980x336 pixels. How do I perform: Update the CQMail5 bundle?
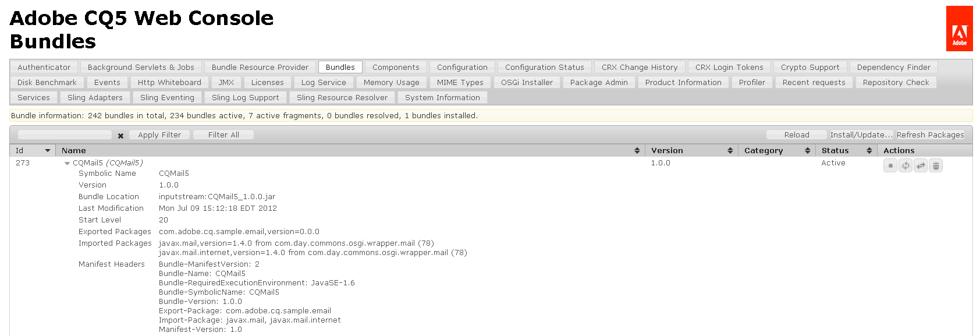[921, 166]
